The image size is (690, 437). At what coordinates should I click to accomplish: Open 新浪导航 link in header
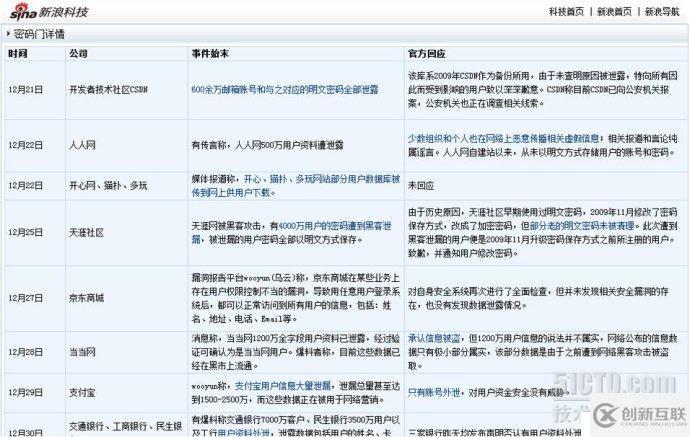pyautogui.click(x=662, y=12)
